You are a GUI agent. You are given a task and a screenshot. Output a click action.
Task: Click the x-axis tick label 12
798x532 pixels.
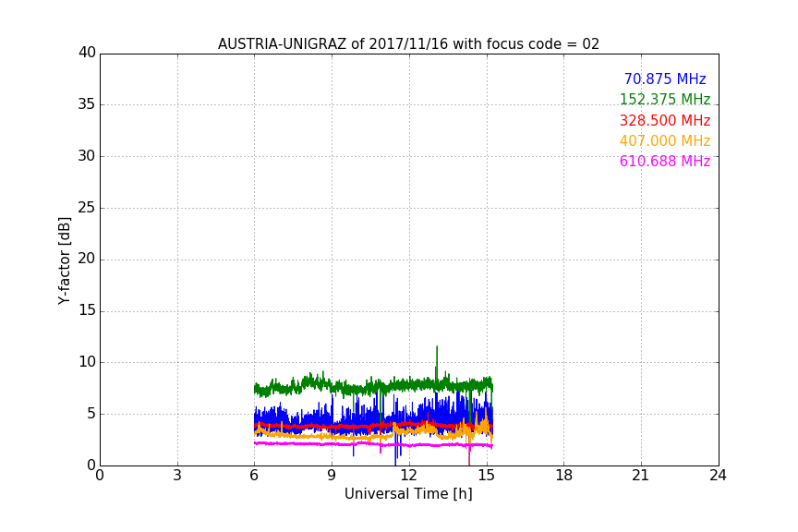(x=408, y=476)
